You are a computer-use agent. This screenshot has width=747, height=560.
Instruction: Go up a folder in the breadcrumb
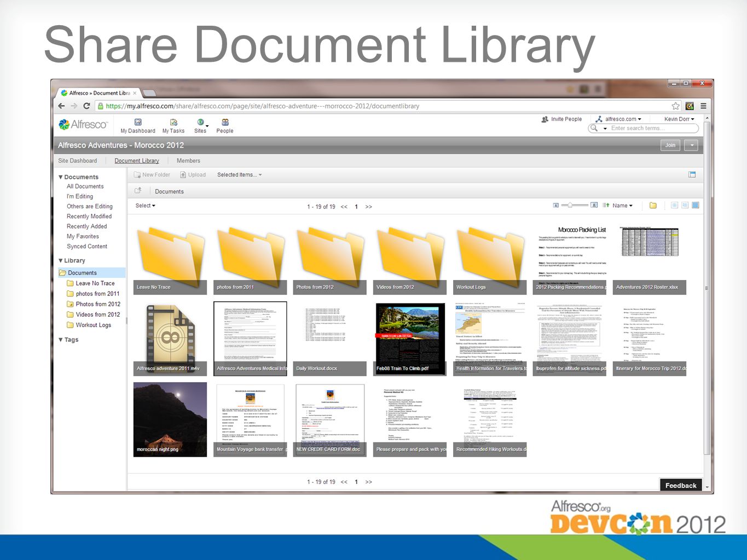coord(138,191)
